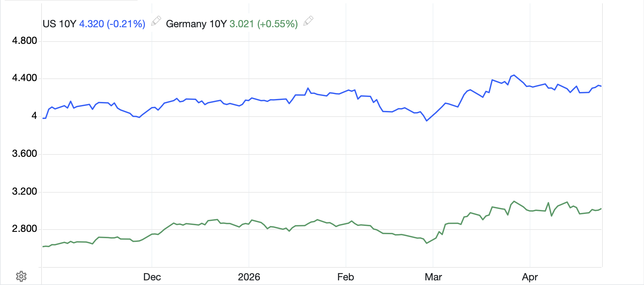The image size is (644, 285).
Task: Click the +0.55% change figure
Action: coord(277,24)
